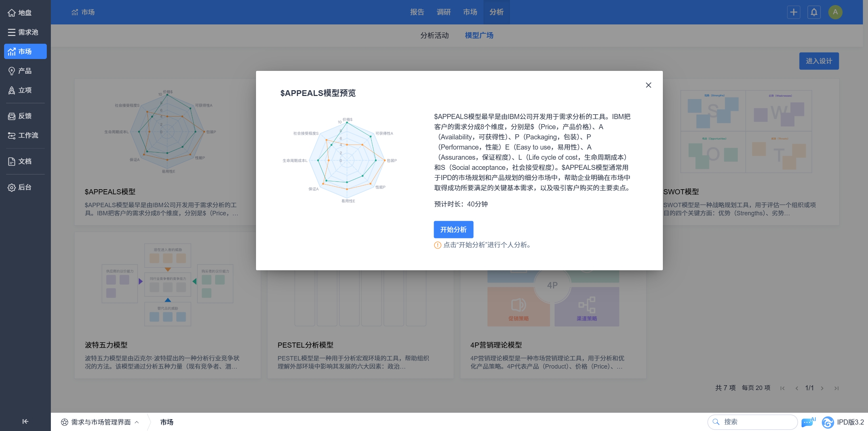Image resolution: width=868 pixels, height=431 pixels.
Task: Focus the 搜索 input field
Action: pyautogui.click(x=753, y=422)
